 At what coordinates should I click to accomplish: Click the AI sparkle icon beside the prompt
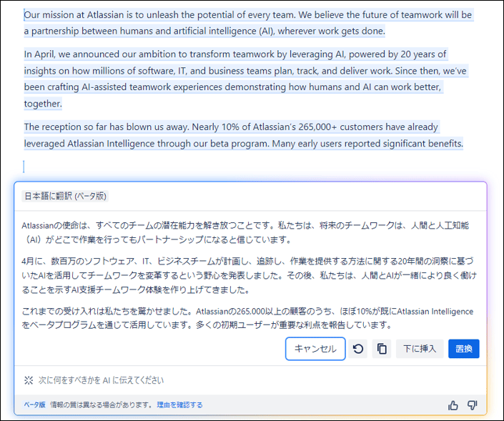pyautogui.click(x=29, y=380)
